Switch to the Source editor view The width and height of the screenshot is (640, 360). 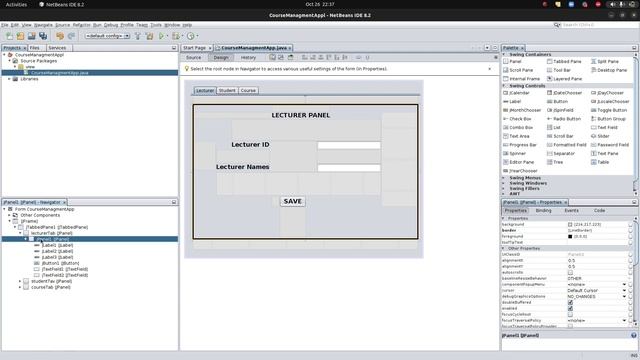(x=193, y=58)
